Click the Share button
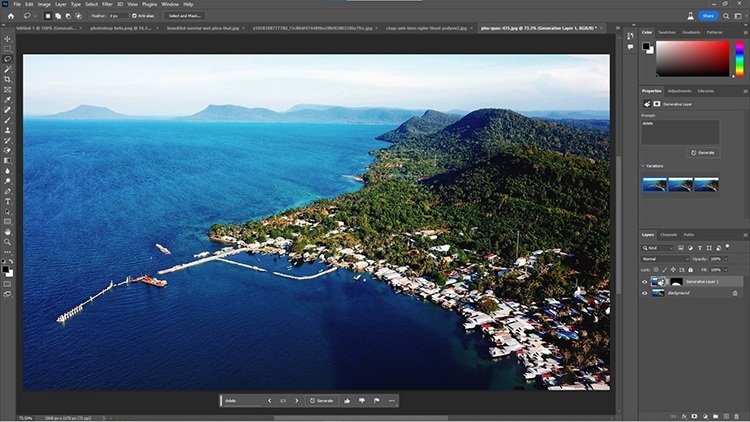 (708, 16)
